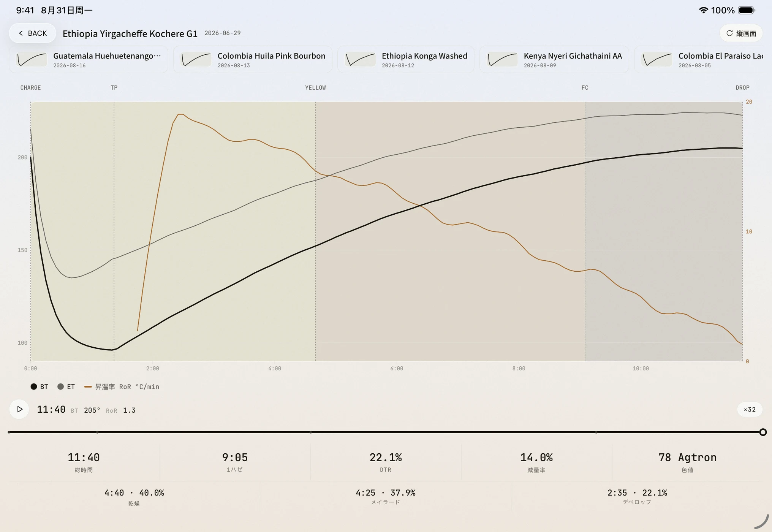This screenshot has width=772, height=532.
Task: Click the playback scrubber handle
Action: [x=763, y=432]
